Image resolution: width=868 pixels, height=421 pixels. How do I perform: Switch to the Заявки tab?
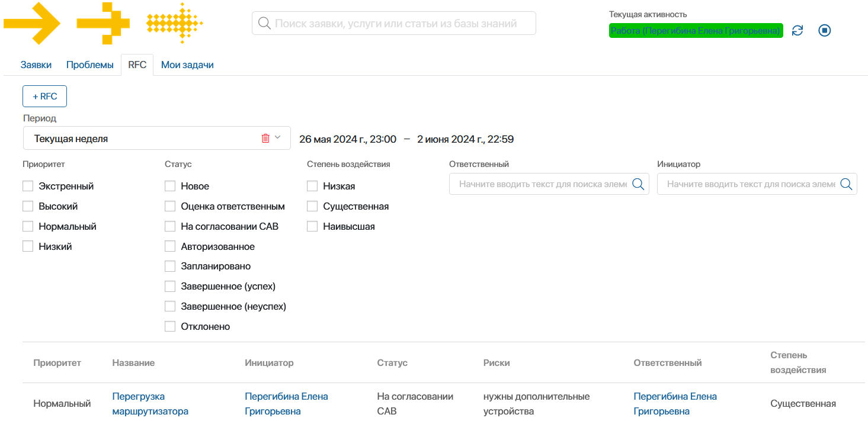point(36,65)
